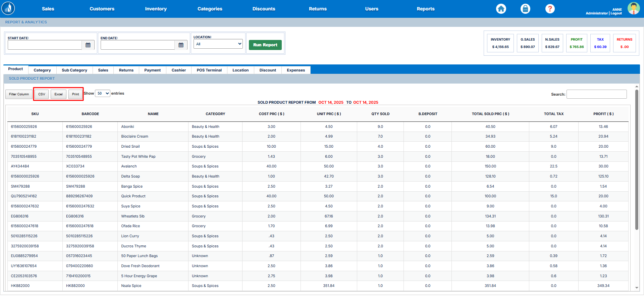Open the Show entries dropdown
Viewport: 644px width, 296px height.
pos(103,94)
